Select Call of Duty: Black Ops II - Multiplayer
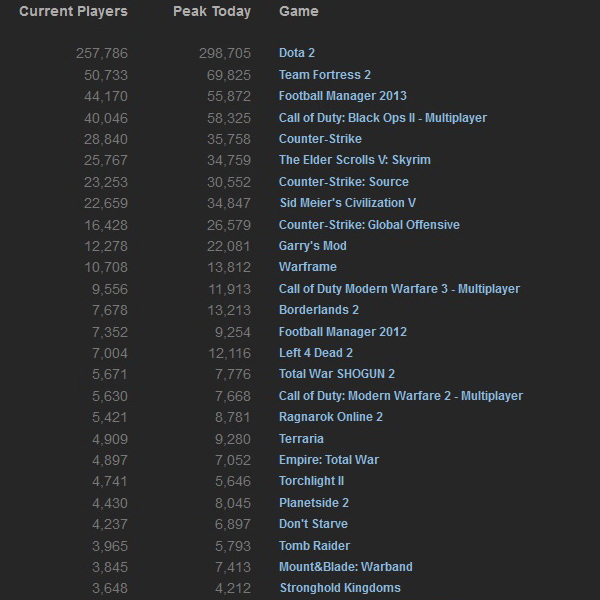The width and height of the screenshot is (600, 600). pos(382,118)
